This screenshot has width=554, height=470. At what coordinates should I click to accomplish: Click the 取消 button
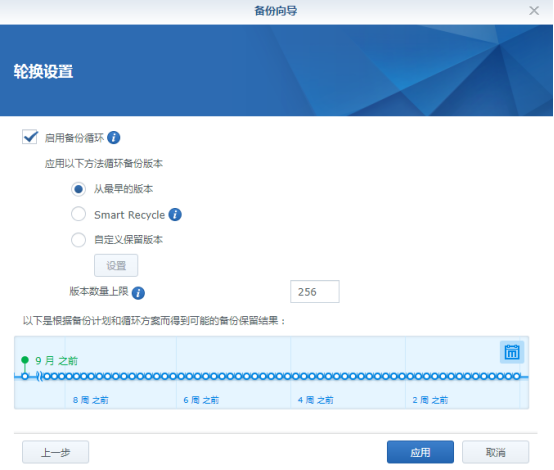point(495,452)
